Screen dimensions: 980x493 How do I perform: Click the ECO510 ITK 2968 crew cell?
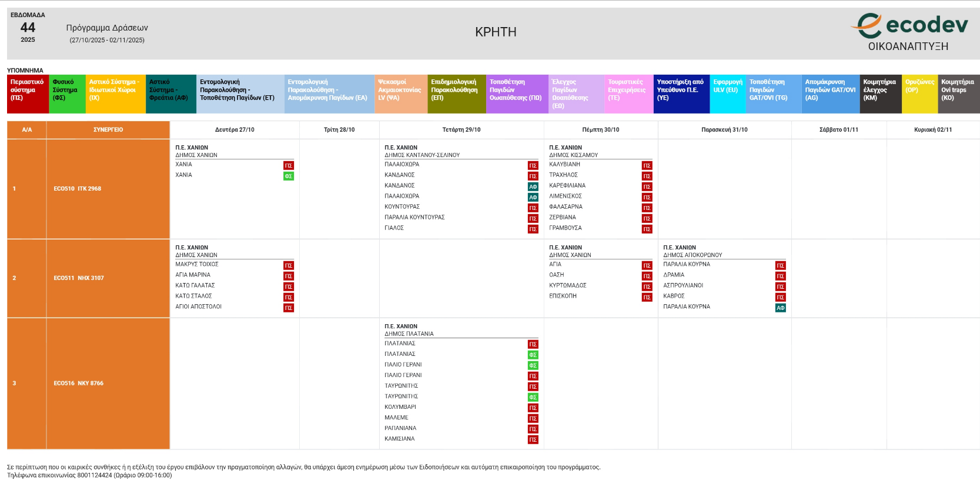coord(78,189)
